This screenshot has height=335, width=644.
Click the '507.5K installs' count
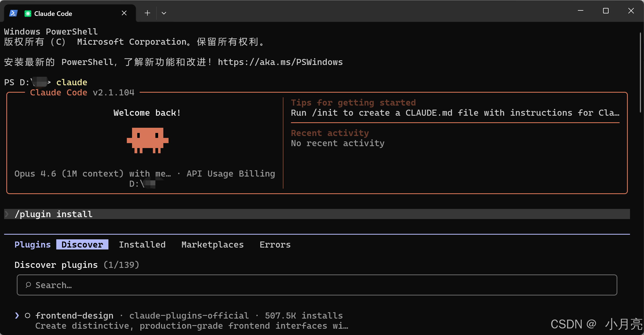(x=304, y=316)
